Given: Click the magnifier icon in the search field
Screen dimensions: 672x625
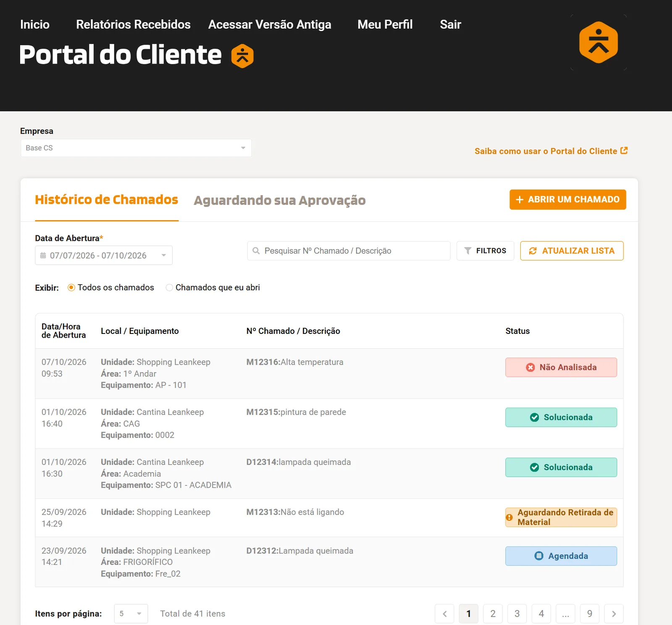Looking at the screenshot, I should coord(256,251).
